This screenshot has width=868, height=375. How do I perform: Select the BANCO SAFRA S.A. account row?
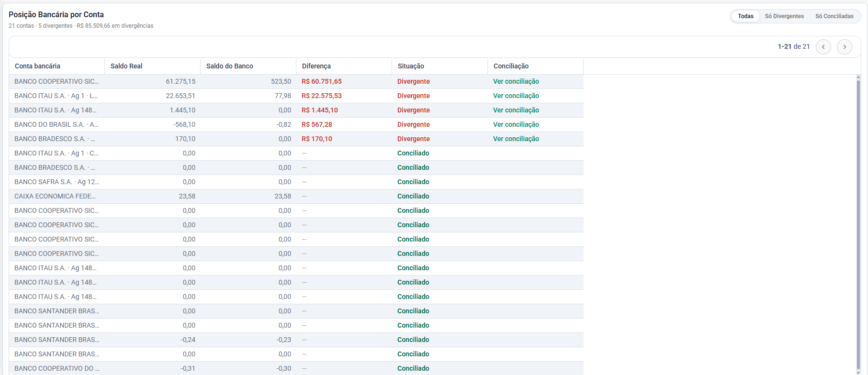pyautogui.click(x=296, y=182)
